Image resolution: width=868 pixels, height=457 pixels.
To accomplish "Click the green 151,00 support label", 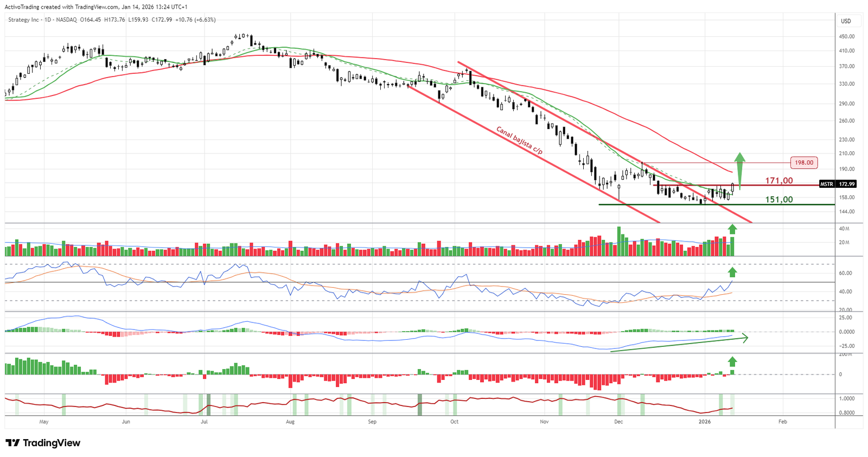I will [778, 199].
